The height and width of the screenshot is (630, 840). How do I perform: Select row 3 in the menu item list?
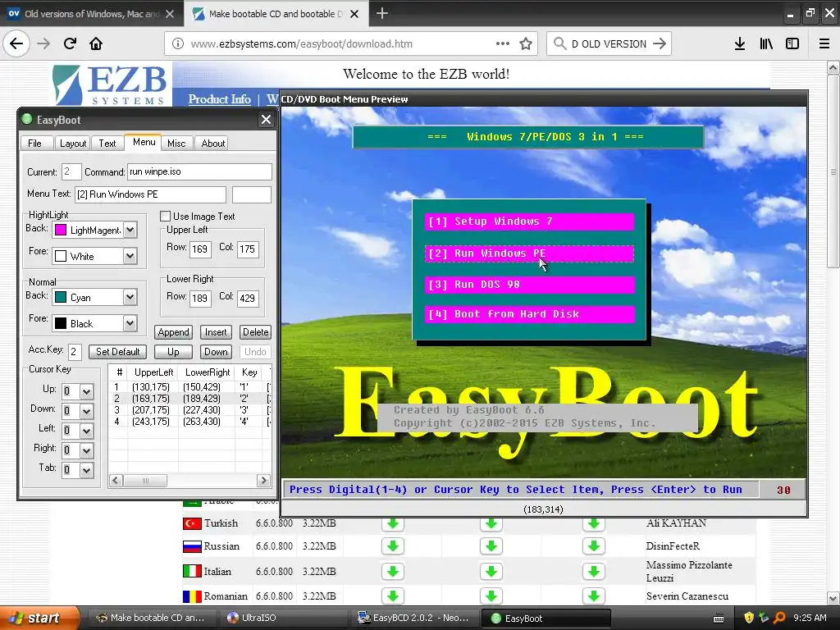coord(190,410)
